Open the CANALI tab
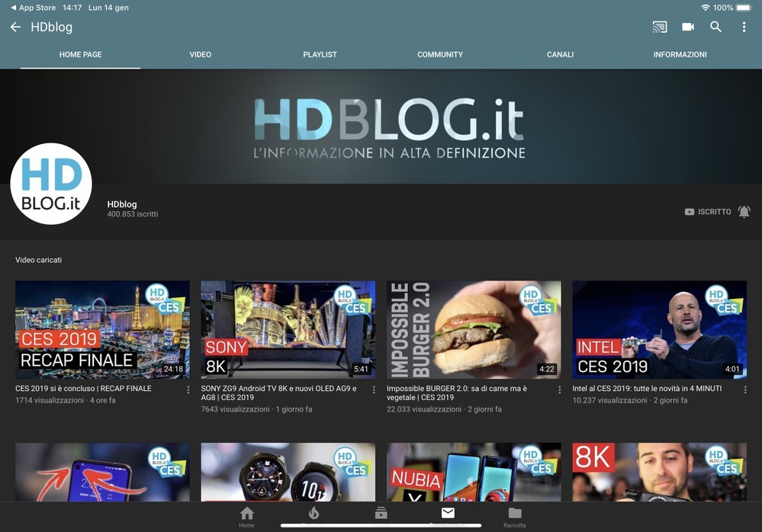762x532 pixels. pos(560,54)
